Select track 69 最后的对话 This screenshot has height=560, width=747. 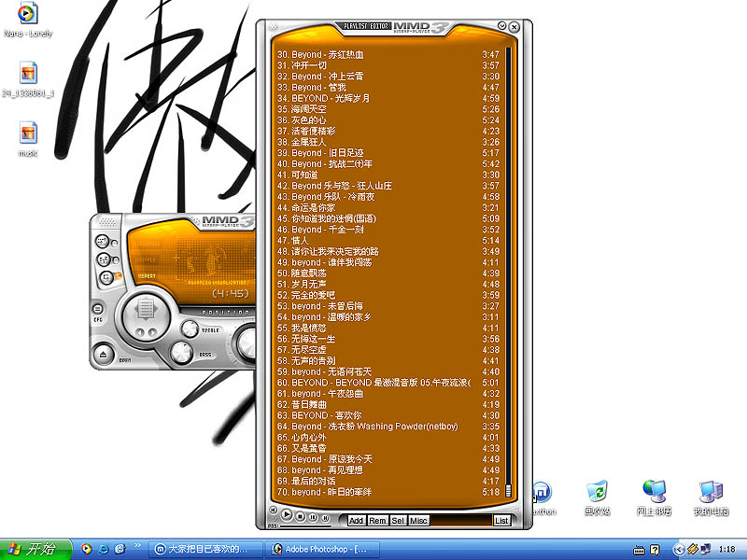click(388, 482)
